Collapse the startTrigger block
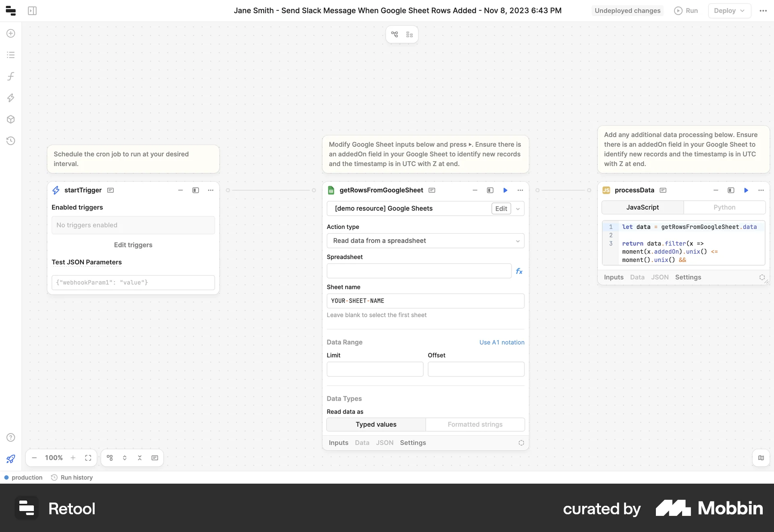Image resolution: width=774 pixels, height=532 pixels. (x=180, y=190)
